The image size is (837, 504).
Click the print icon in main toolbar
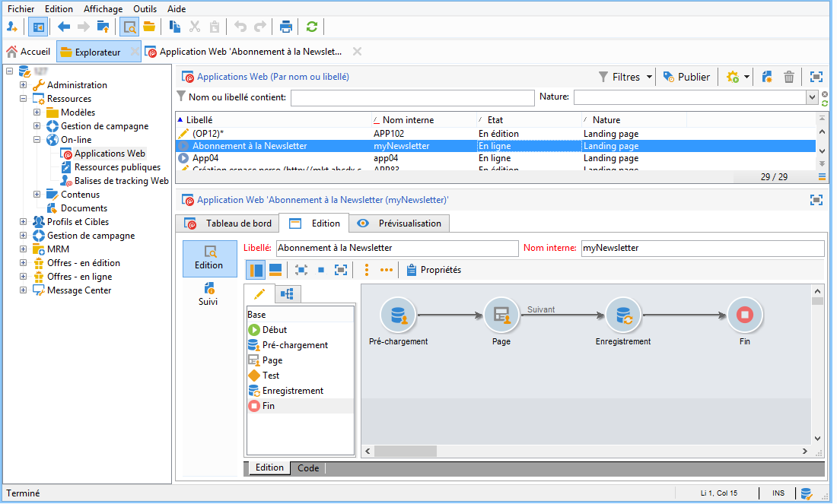coord(286,27)
